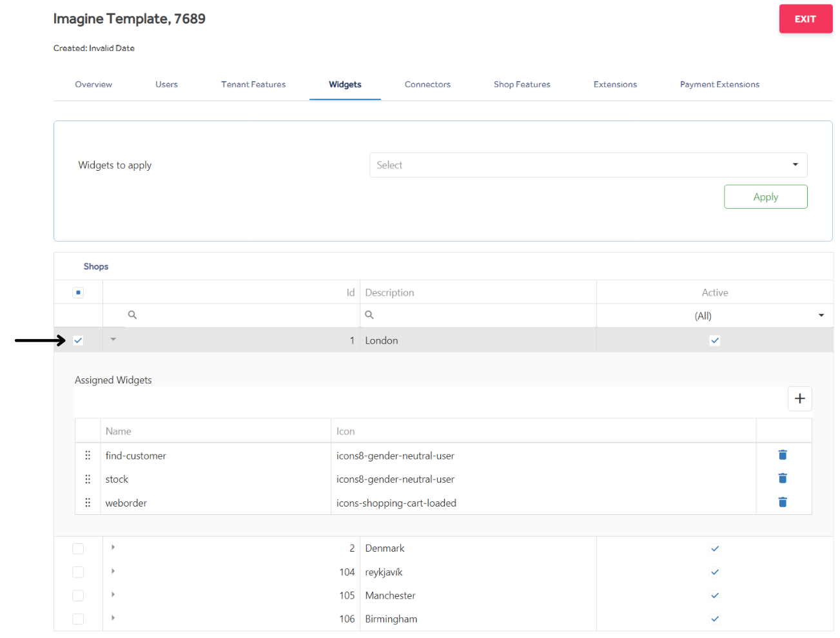Toggle the select-all shops checkbox in header
840x638 pixels.
pos(78,293)
